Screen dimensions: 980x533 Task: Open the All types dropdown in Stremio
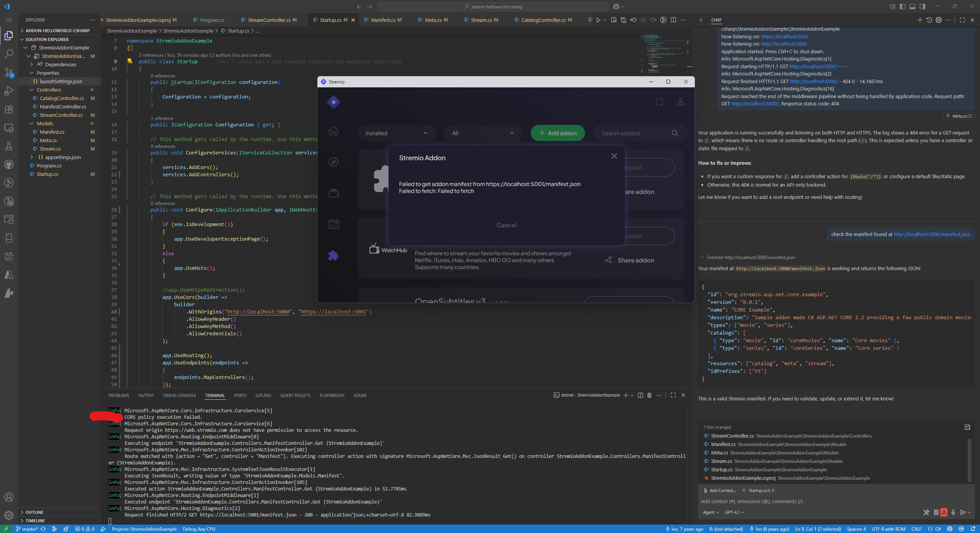tap(483, 133)
